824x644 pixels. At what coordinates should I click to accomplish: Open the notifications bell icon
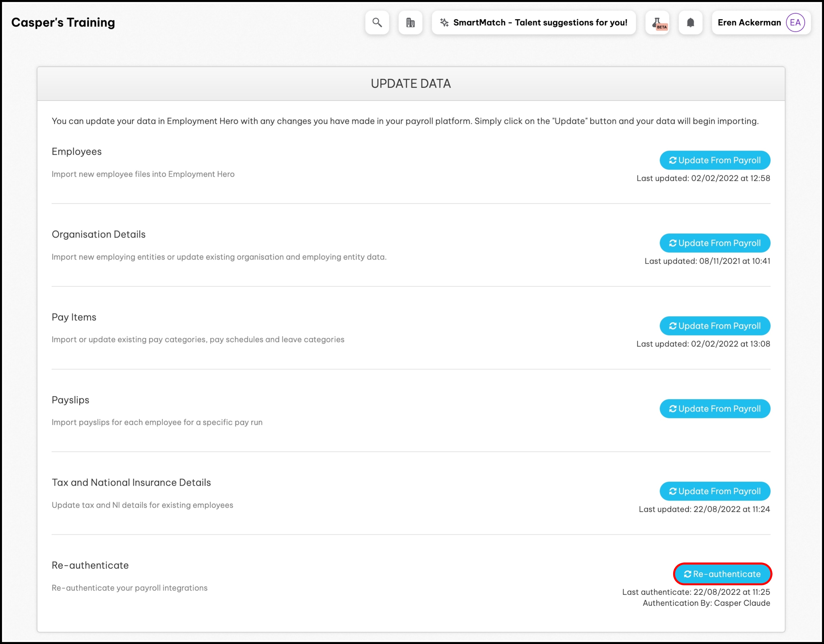coord(690,22)
